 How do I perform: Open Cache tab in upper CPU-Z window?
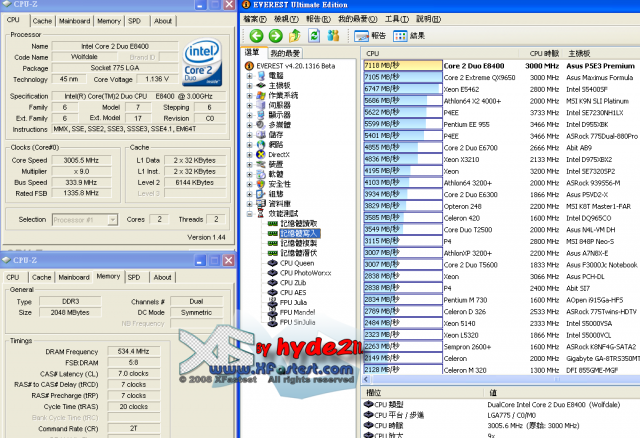(42, 21)
